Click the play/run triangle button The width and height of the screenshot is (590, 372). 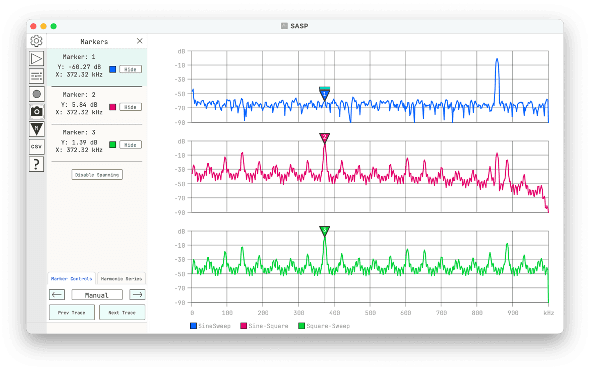(36, 58)
